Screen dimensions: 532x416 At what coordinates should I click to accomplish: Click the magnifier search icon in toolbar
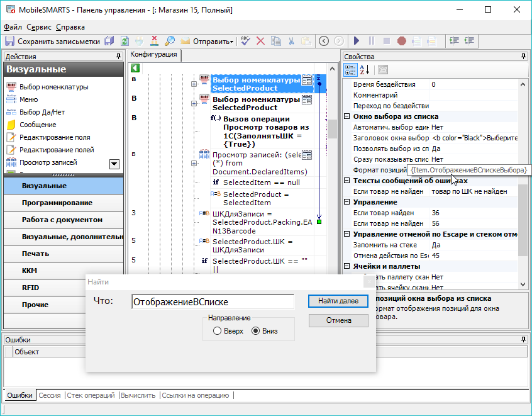170,41
